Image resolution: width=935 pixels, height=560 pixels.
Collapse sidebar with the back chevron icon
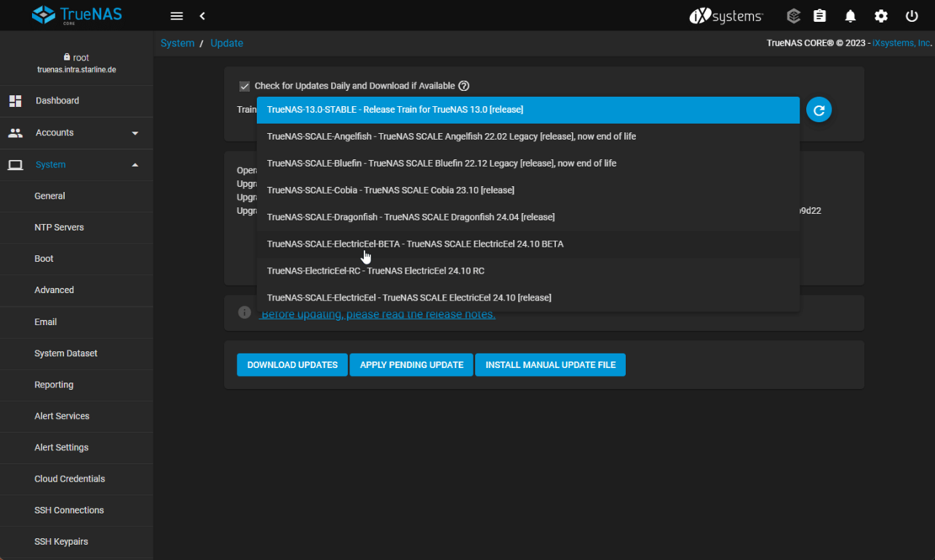(202, 16)
